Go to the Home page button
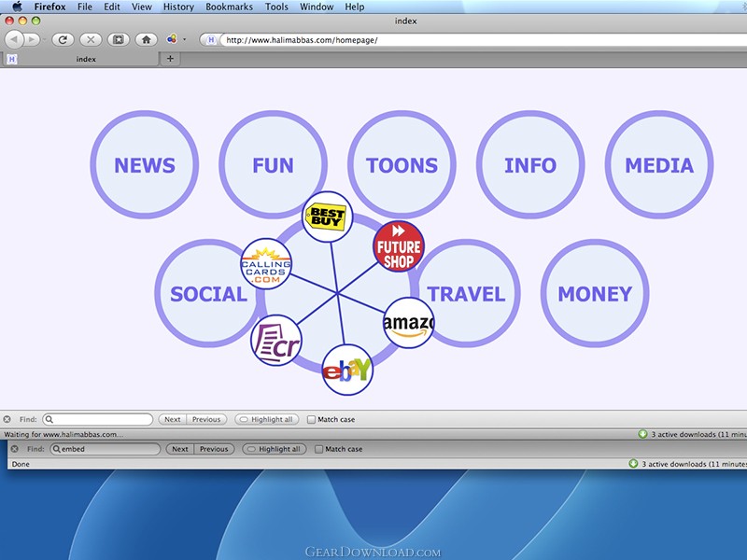This screenshot has height=560, width=747. click(x=147, y=39)
